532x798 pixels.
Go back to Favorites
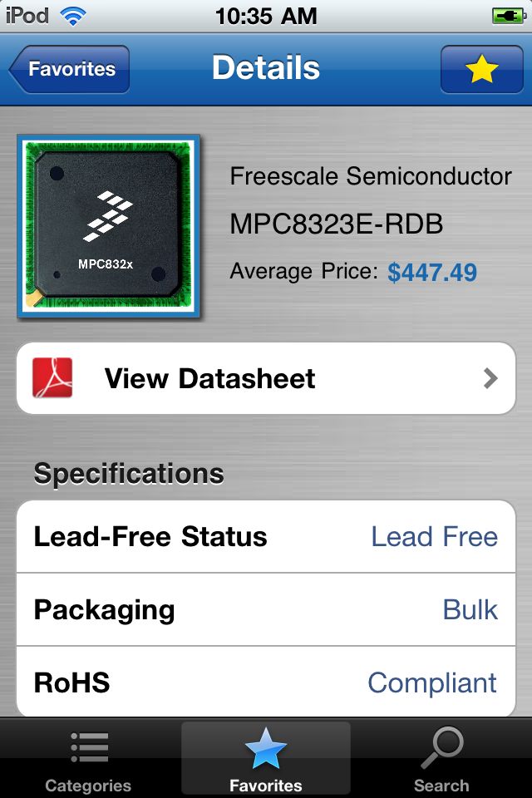point(69,69)
